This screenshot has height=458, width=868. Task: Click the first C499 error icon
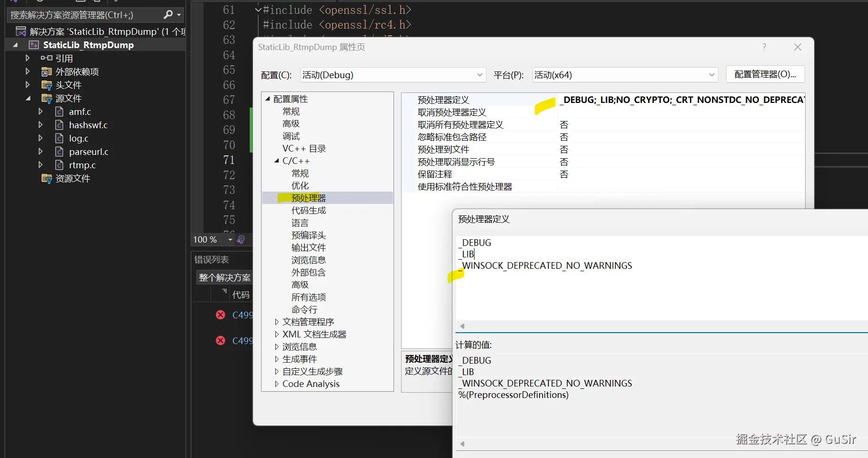pos(221,315)
